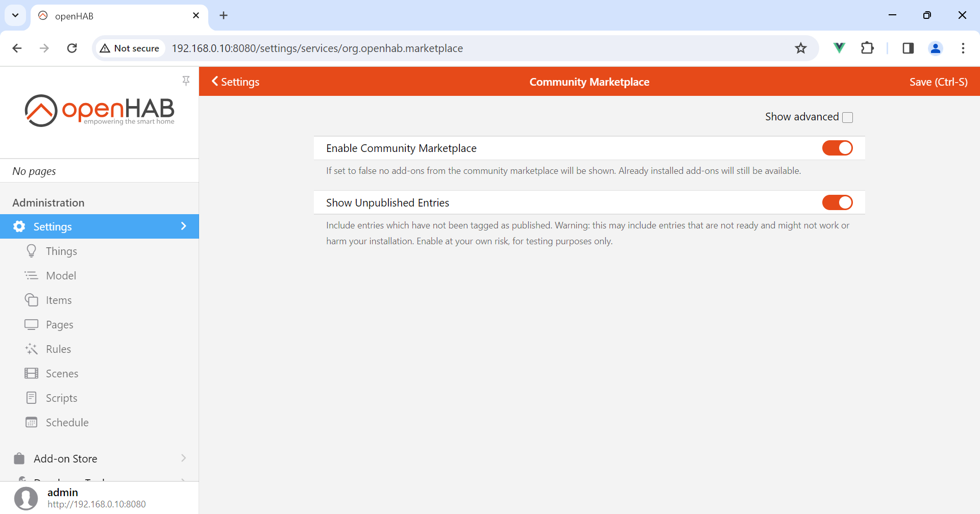980x514 pixels.
Task: Open the Rules menu item
Action: pyautogui.click(x=100, y=349)
